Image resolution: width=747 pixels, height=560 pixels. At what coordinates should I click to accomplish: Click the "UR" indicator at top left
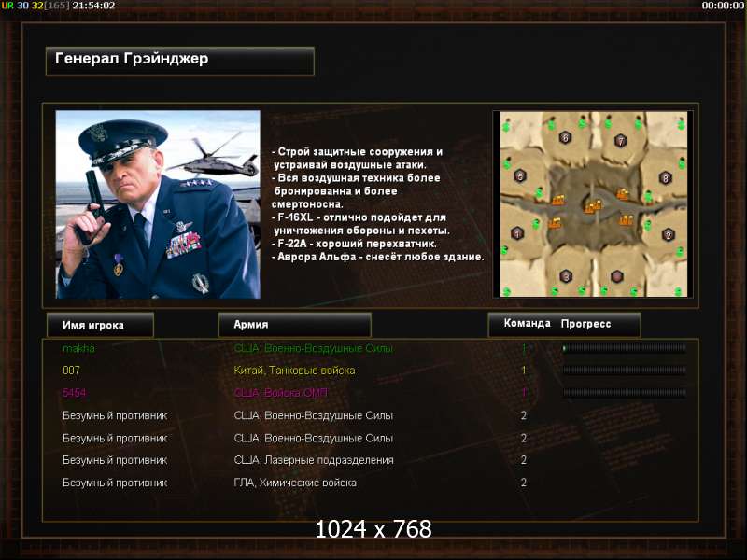[7, 6]
